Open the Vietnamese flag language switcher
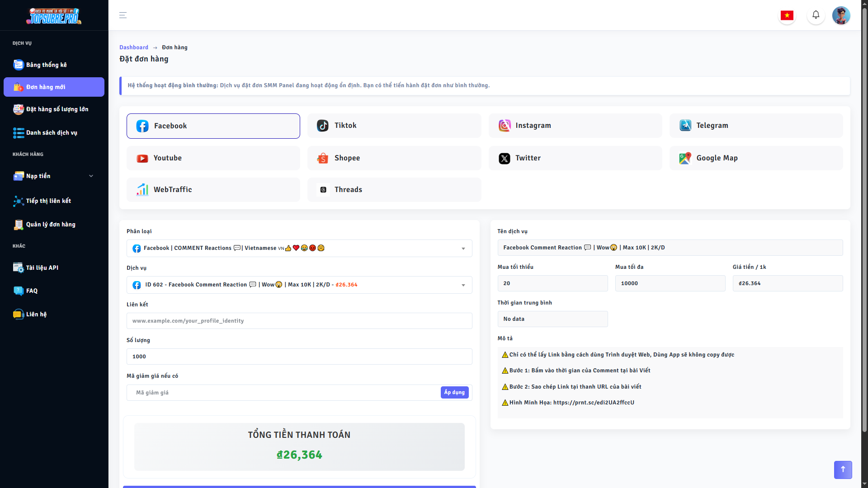The height and width of the screenshot is (488, 868). tap(787, 15)
